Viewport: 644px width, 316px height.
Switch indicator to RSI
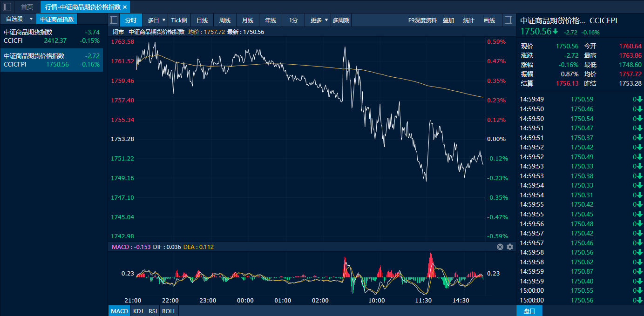tap(153, 311)
